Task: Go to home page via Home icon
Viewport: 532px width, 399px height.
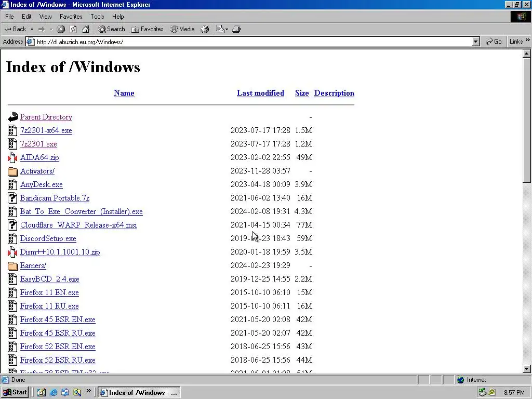Action: (x=86, y=29)
